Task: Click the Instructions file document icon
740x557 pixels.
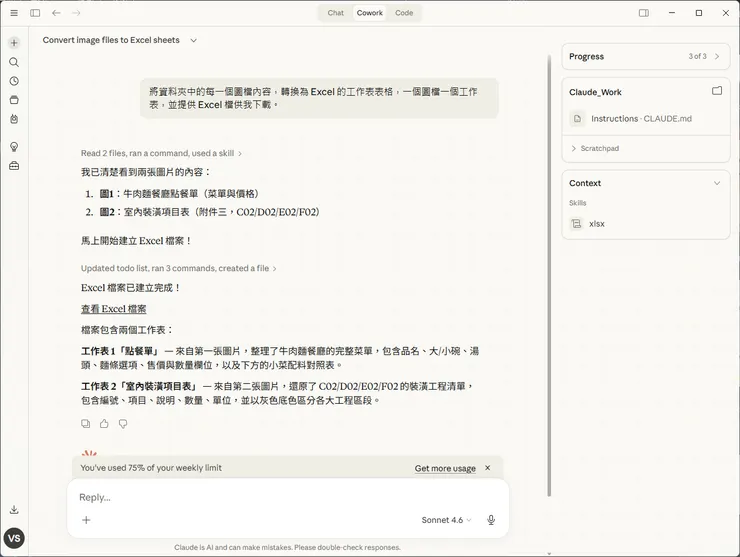Action: tap(577, 118)
